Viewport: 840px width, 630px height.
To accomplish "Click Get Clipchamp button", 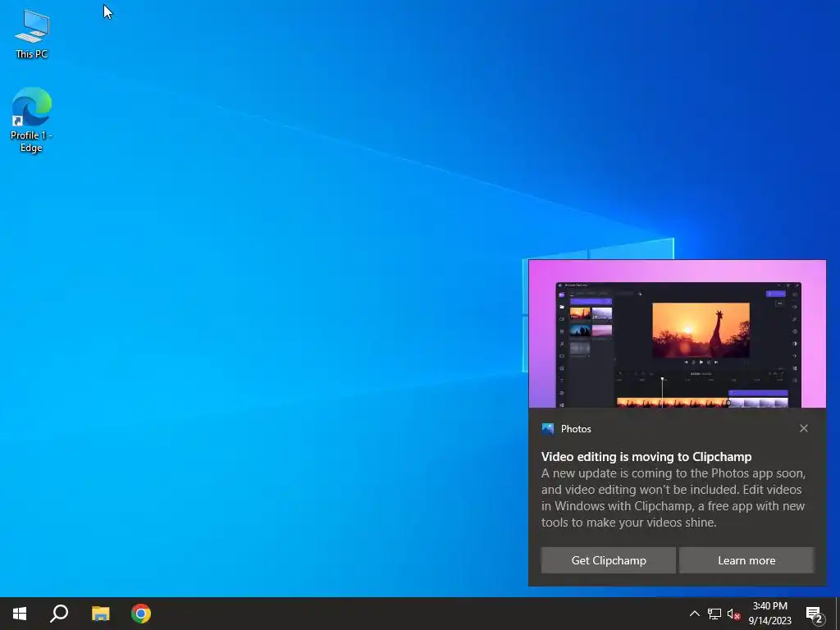I will coord(609,560).
